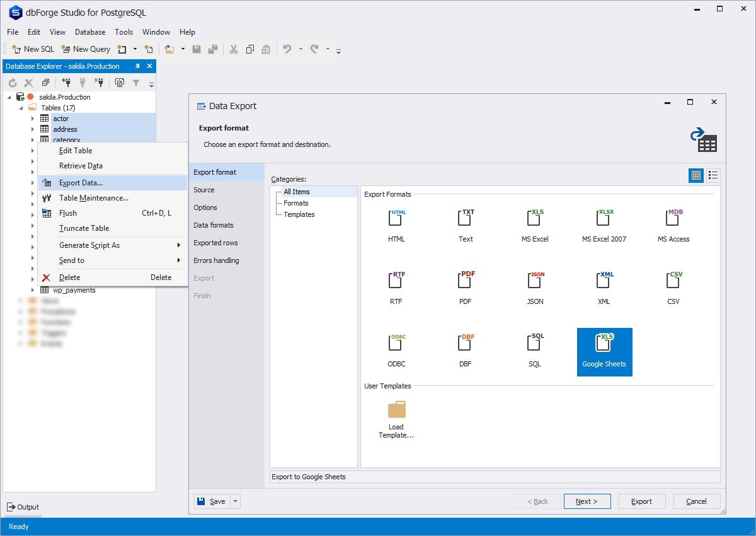The height and width of the screenshot is (536, 756).
Task: Select MS Excel 2007 as export format
Action: pos(603,223)
